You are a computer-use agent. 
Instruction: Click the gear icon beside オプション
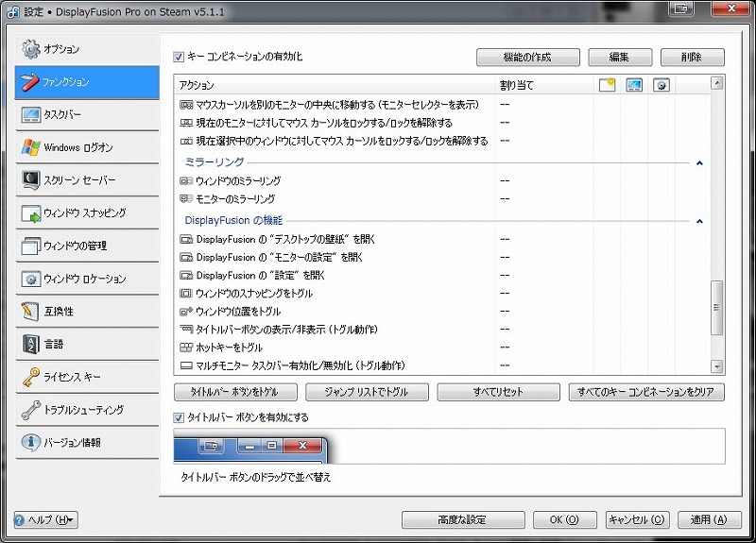tap(30, 49)
